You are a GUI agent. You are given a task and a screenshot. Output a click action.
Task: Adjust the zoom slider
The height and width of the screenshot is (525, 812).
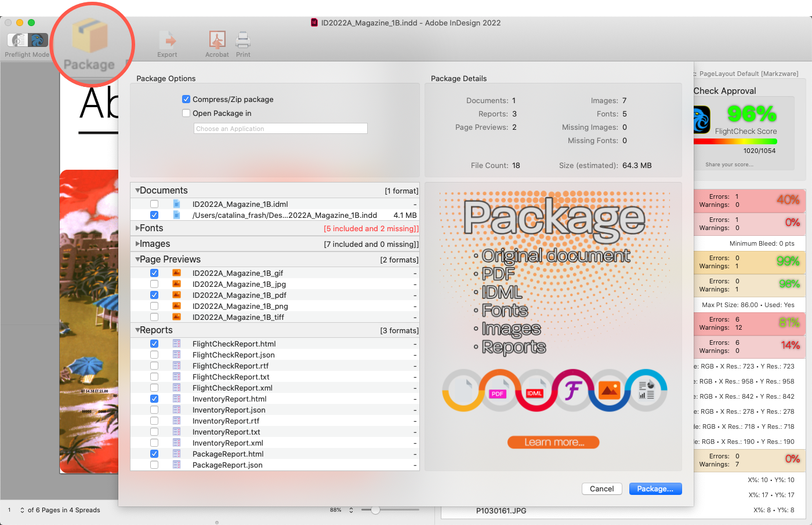(x=376, y=510)
